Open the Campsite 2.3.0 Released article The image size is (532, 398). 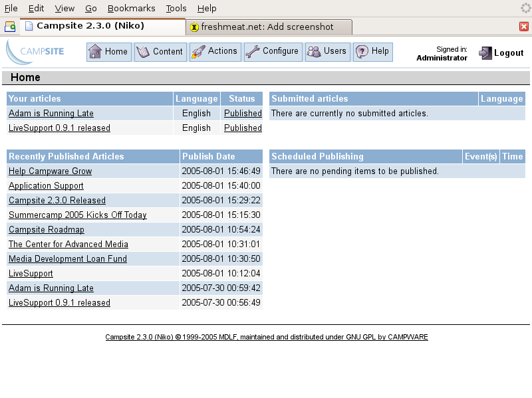[x=57, y=201]
